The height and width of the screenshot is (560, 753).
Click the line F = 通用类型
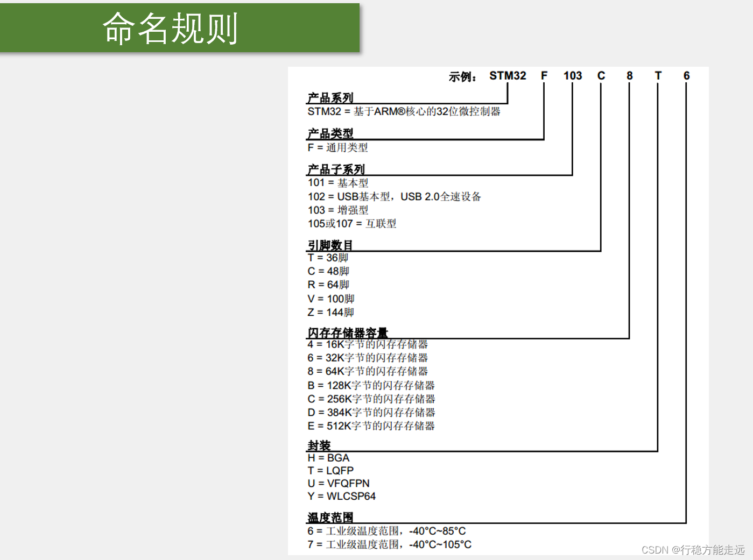337,147
